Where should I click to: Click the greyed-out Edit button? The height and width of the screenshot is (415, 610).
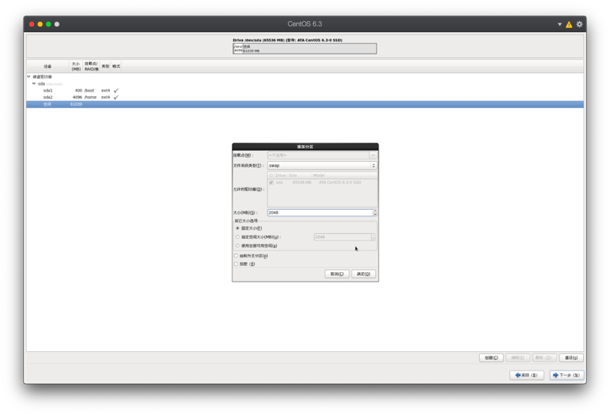518,357
